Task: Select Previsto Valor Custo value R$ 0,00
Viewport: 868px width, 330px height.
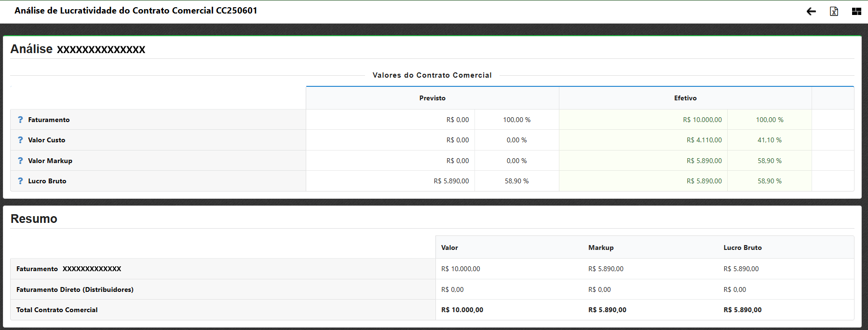Action: (458, 140)
